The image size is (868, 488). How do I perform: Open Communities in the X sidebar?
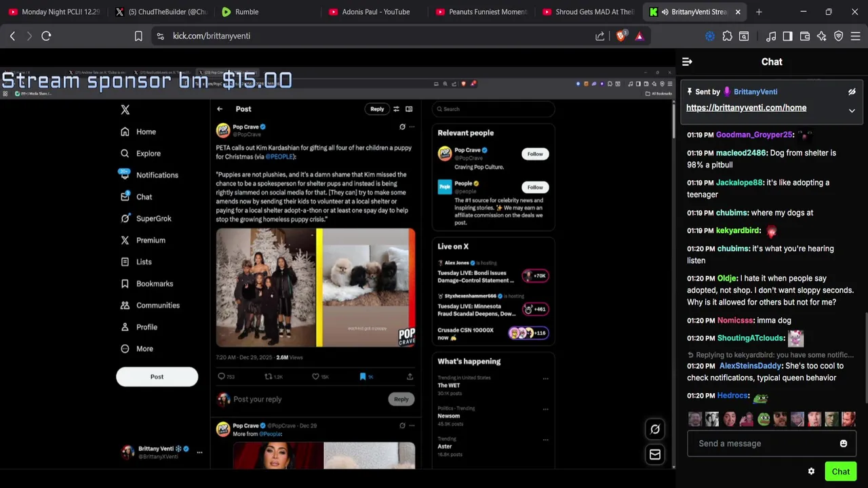pyautogui.click(x=150, y=305)
